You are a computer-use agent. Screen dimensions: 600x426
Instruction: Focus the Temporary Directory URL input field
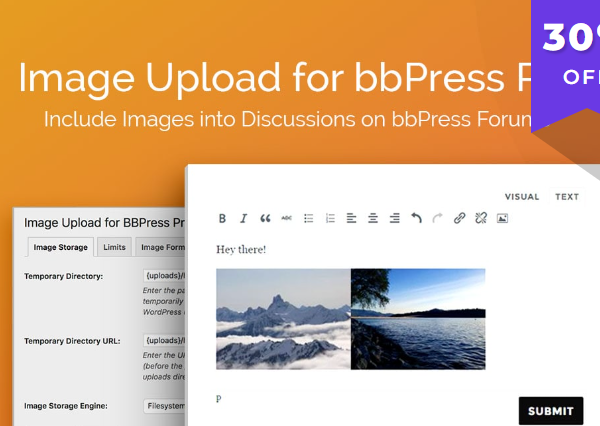[x=165, y=340]
